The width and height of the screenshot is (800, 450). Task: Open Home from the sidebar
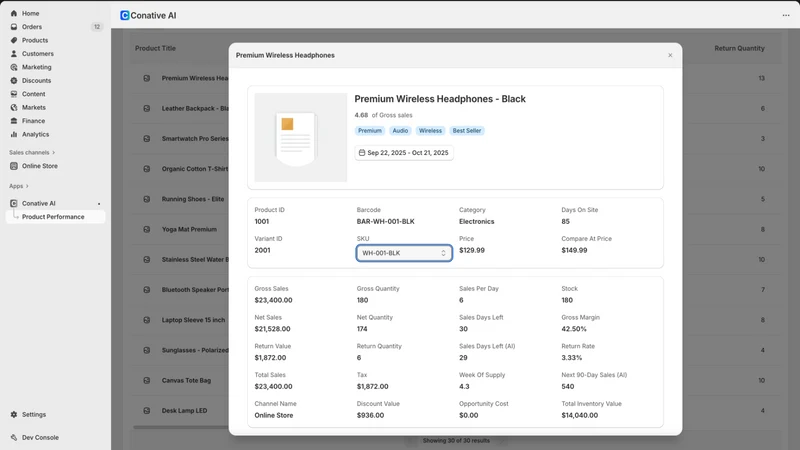[30, 13]
